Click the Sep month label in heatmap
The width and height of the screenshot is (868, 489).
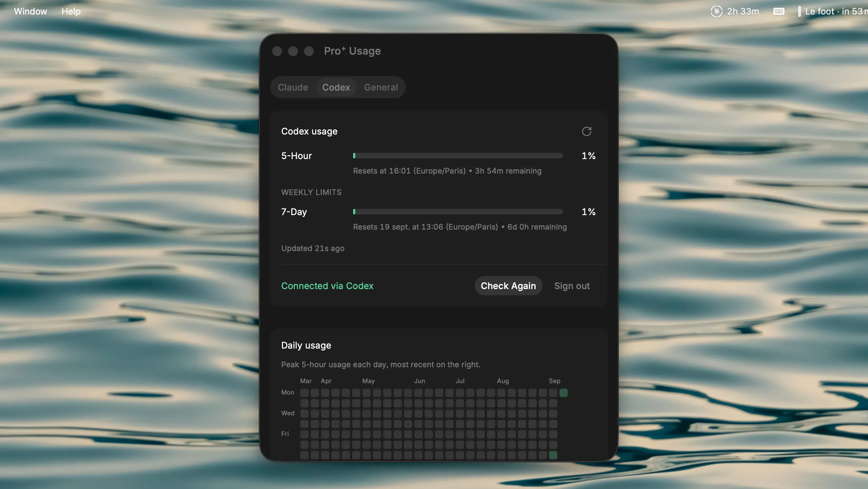(554, 381)
